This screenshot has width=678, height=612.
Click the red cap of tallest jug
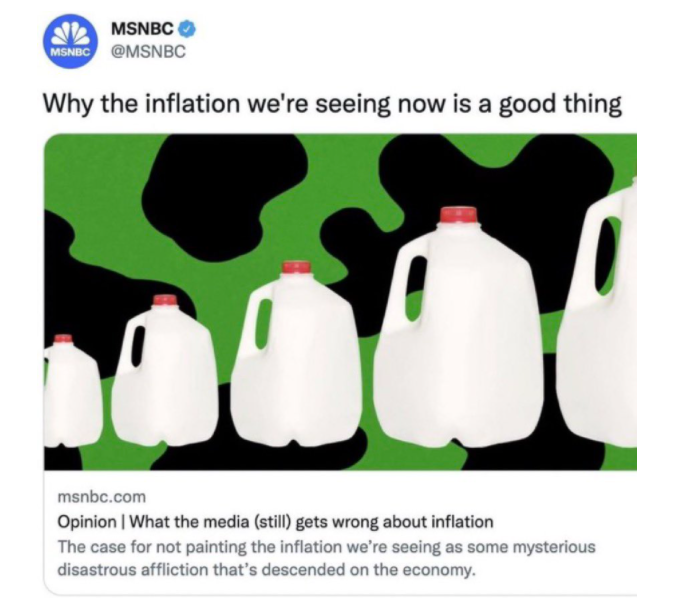click(458, 215)
